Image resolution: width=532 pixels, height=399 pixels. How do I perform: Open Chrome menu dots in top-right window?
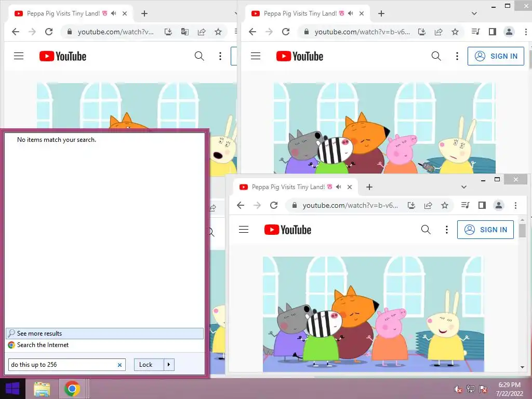(526, 32)
